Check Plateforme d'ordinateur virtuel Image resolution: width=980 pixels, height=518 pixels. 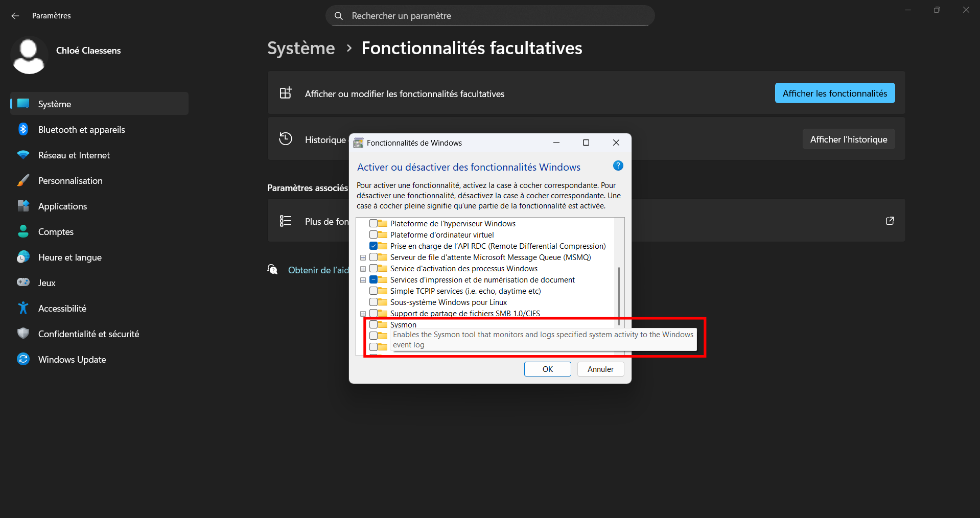pyautogui.click(x=374, y=234)
